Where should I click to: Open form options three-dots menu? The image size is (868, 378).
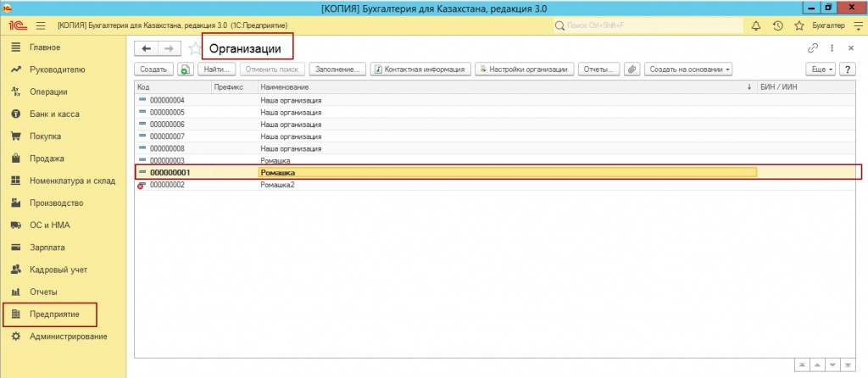pos(832,48)
